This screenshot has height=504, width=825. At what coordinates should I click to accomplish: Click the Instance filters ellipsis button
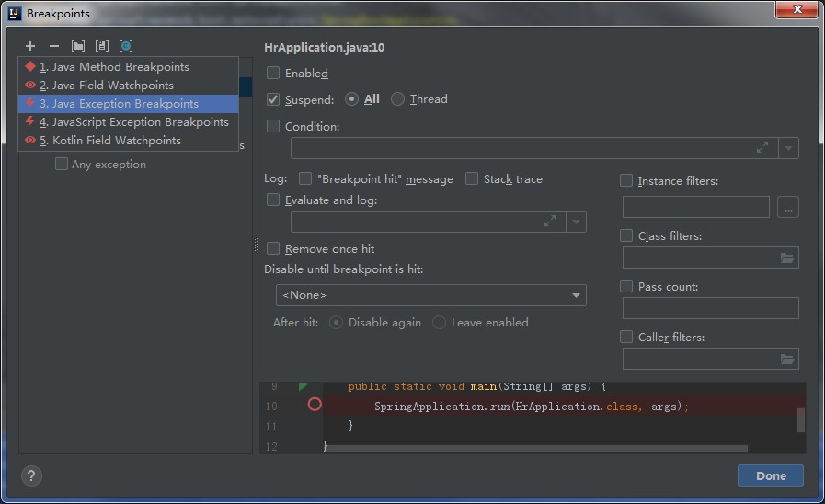(x=787, y=207)
